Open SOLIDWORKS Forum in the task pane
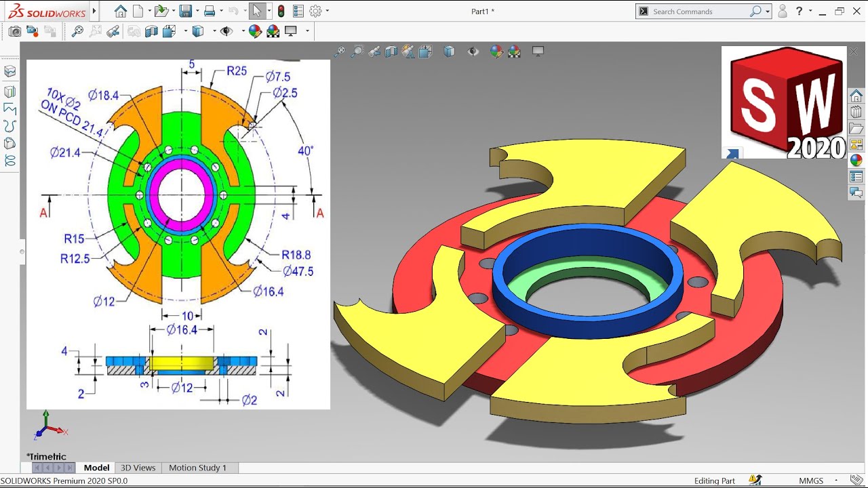 [856, 193]
